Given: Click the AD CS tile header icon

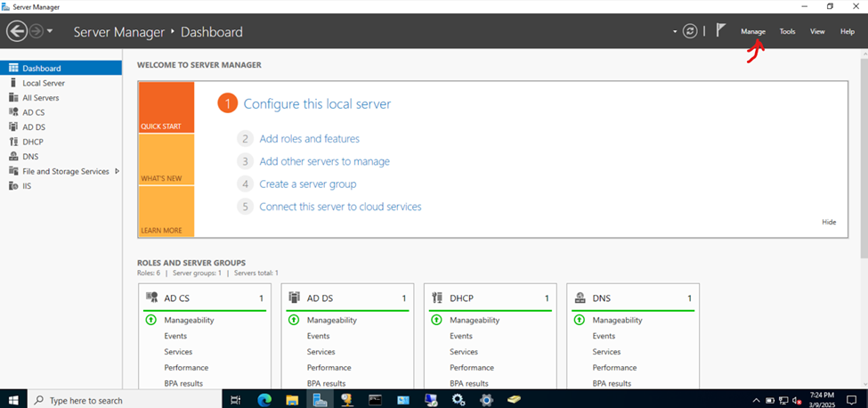Looking at the screenshot, I should pos(152,298).
